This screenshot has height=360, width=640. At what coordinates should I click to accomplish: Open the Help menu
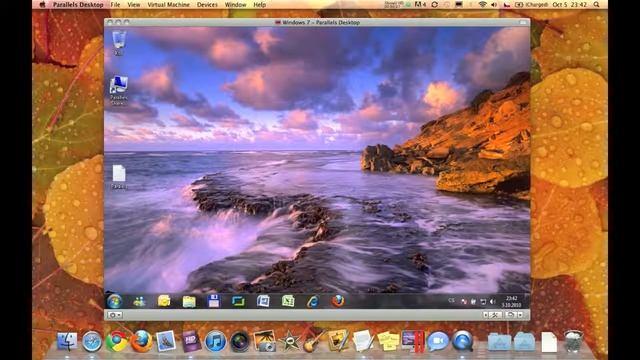click(x=260, y=5)
